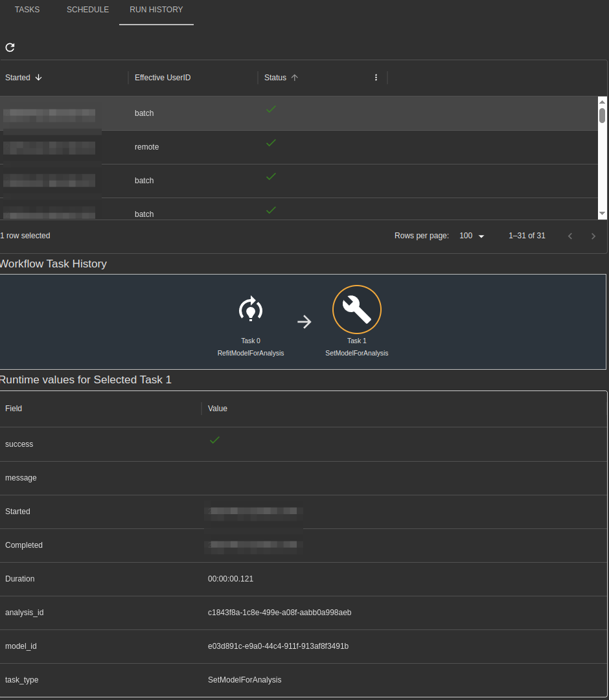The height and width of the screenshot is (700, 609).
Task: Go to the previous page of runs
Action: pos(569,236)
